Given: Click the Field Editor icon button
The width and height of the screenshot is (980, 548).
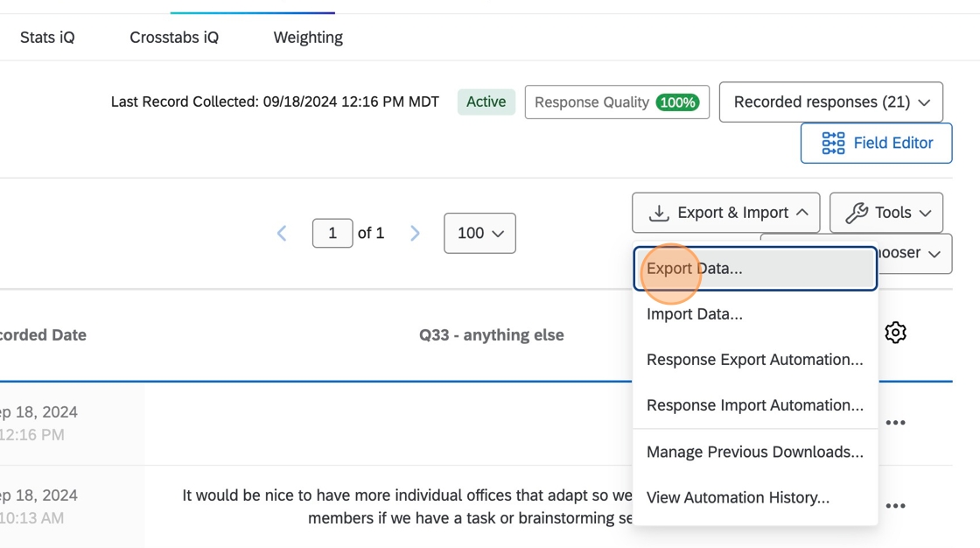Looking at the screenshot, I should coord(833,143).
